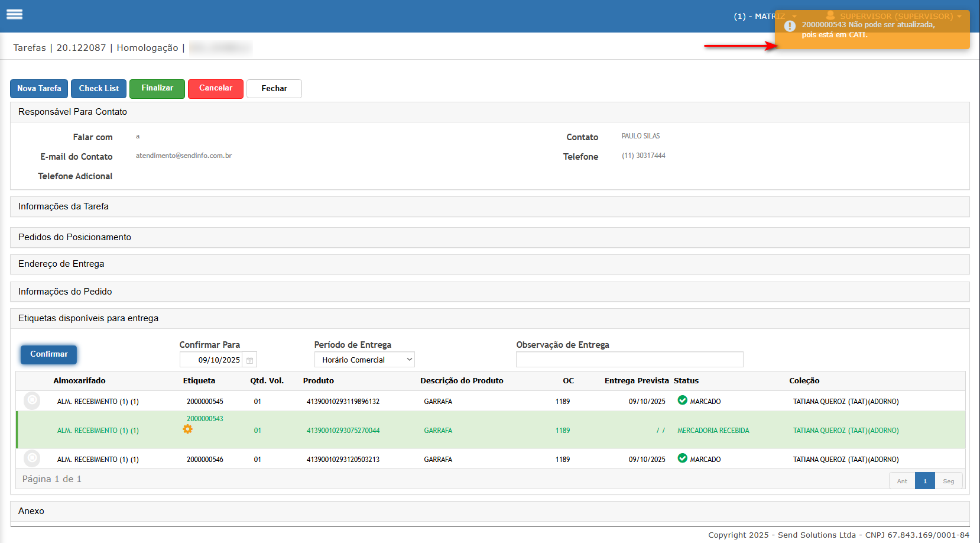Click green MARCADO check icon for label 2000000545
This screenshot has height=543, width=980.
(x=682, y=400)
